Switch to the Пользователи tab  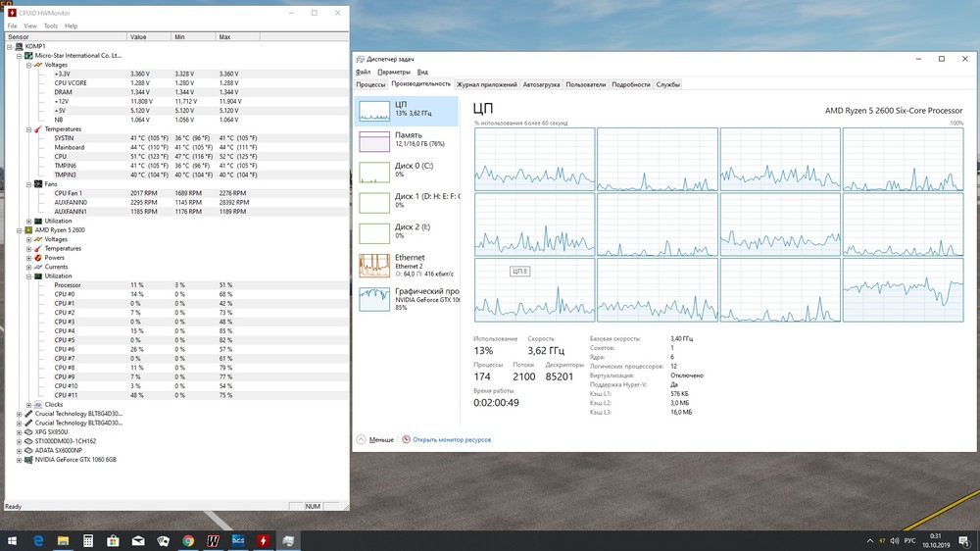(586, 84)
